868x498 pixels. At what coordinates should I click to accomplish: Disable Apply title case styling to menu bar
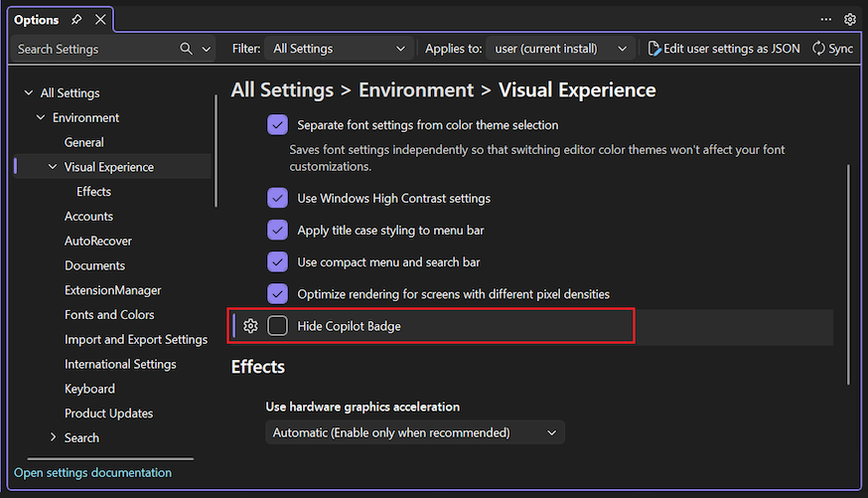click(x=278, y=230)
